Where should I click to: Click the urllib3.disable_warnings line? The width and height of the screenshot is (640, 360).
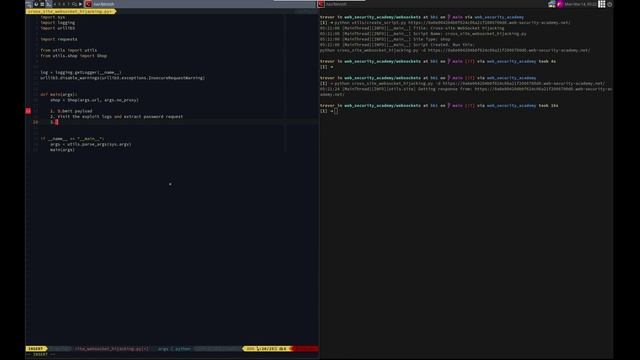(x=122, y=78)
